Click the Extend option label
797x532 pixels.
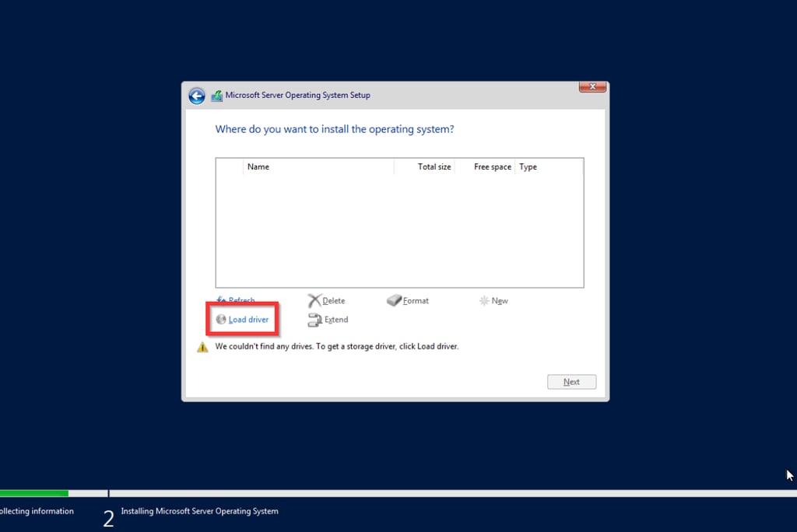click(336, 320)
